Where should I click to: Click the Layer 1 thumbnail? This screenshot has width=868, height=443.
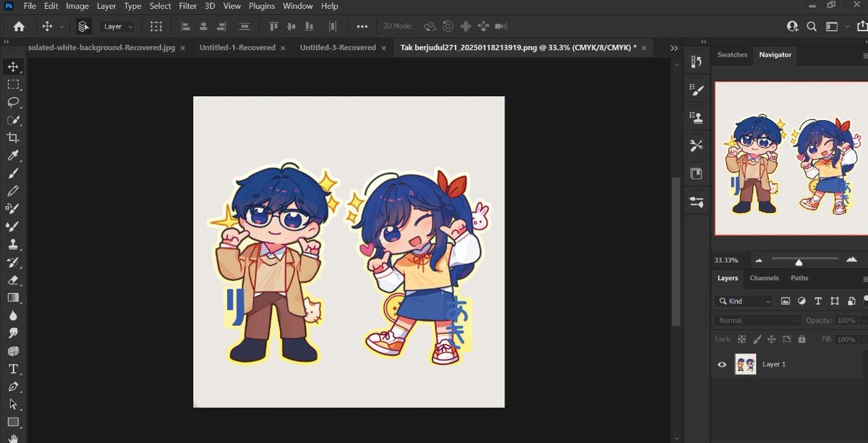coord(745,364)
